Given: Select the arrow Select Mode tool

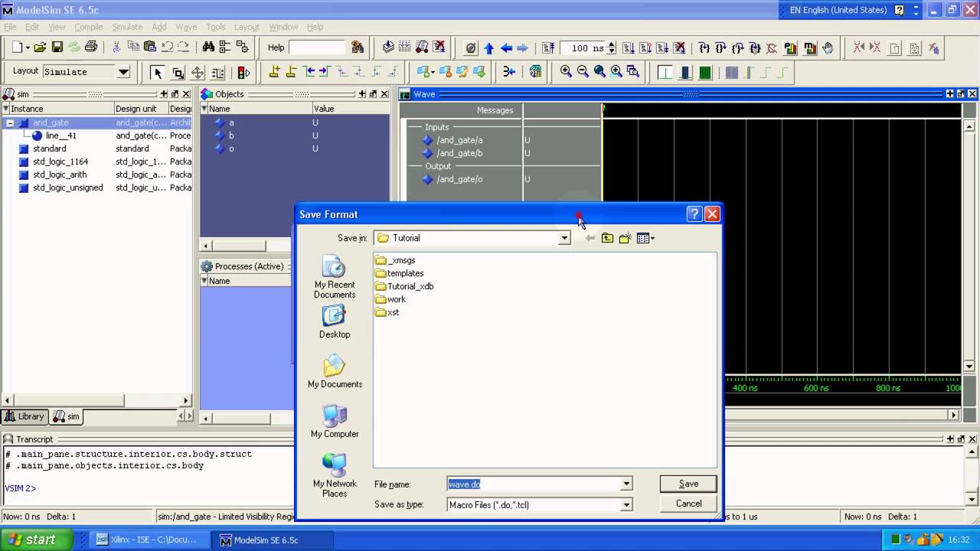Looking at the screenshot, I should click(158, 73).
